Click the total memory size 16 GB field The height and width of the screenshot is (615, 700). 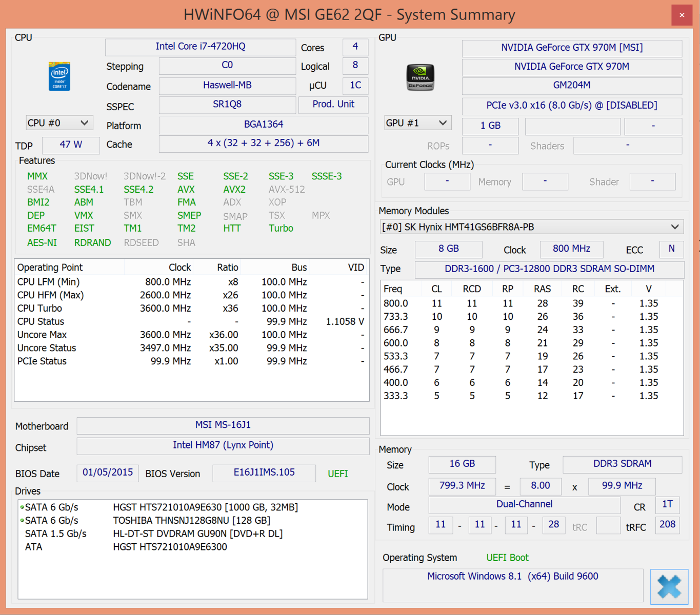pyautogui.click(x=462, y=464)
